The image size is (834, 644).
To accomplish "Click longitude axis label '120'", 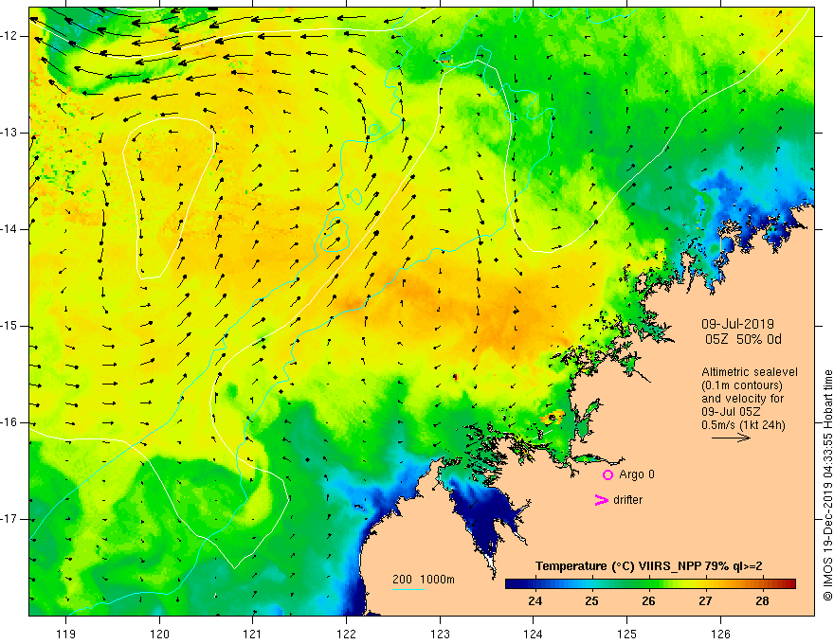I will tap(159, 634).
